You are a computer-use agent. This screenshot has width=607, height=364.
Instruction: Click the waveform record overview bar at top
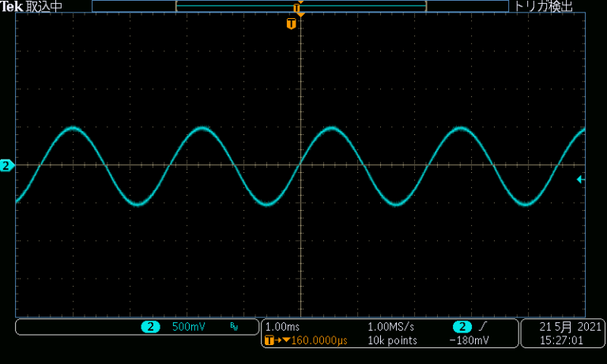[x=300, y=6]
